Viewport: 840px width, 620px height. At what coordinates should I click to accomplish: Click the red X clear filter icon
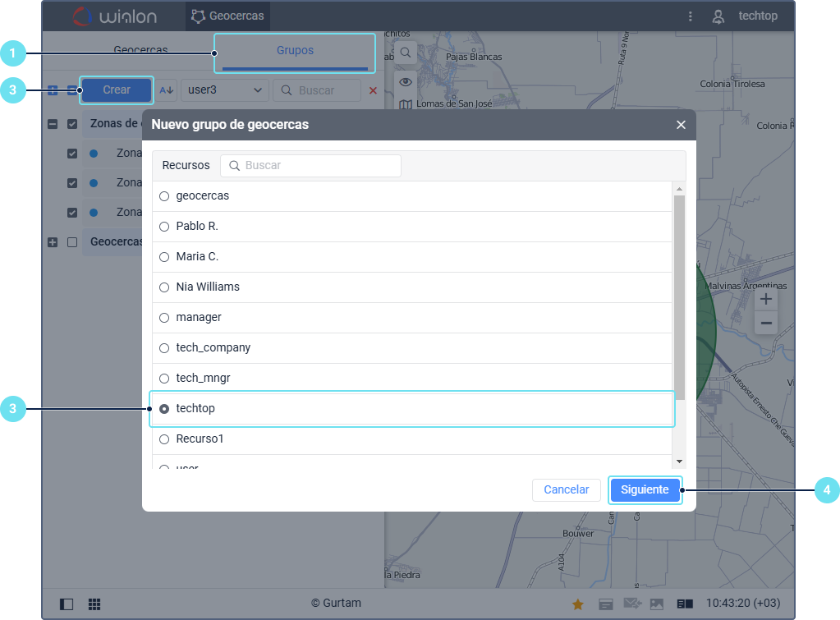click(x=373, y=90)
